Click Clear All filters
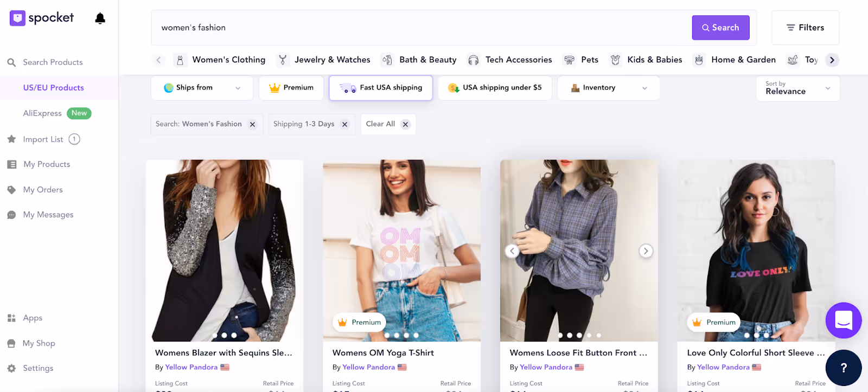This screenshot has width=868, height=392. click(x=387, y=124)
